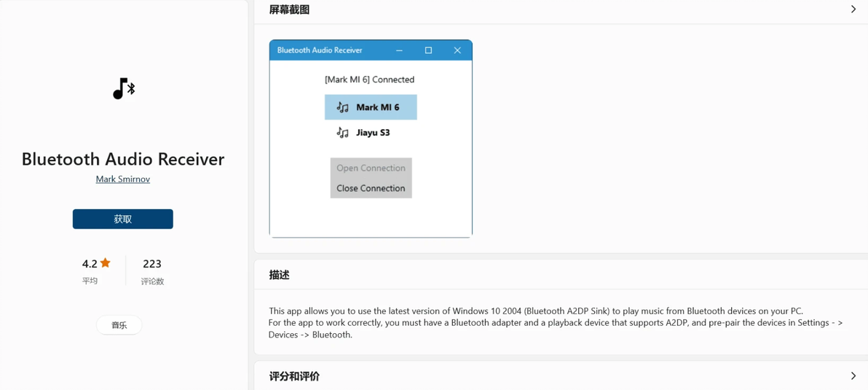Screen dimensions: 868x390
Task: Click the 评论数 label
Action: tap(152, 281)
